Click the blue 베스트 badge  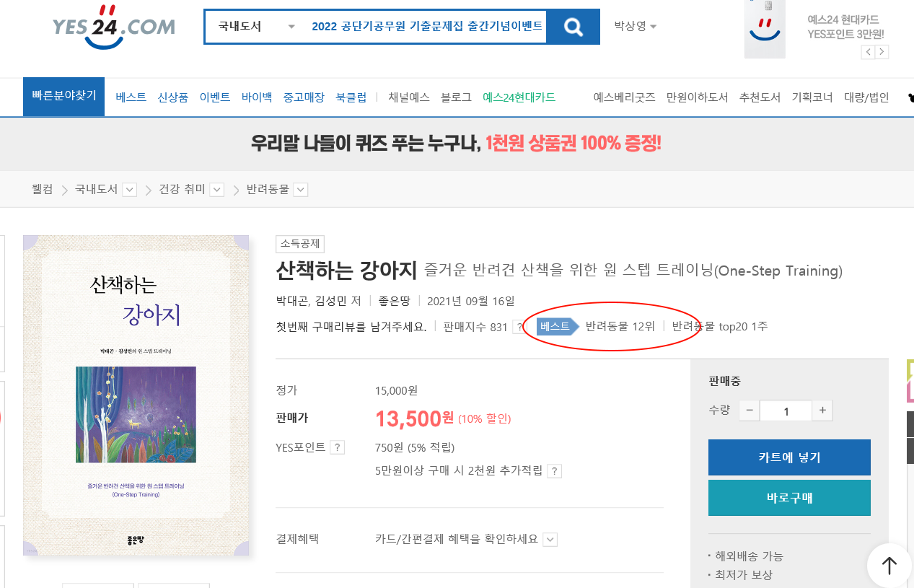[x=557, y=326]
